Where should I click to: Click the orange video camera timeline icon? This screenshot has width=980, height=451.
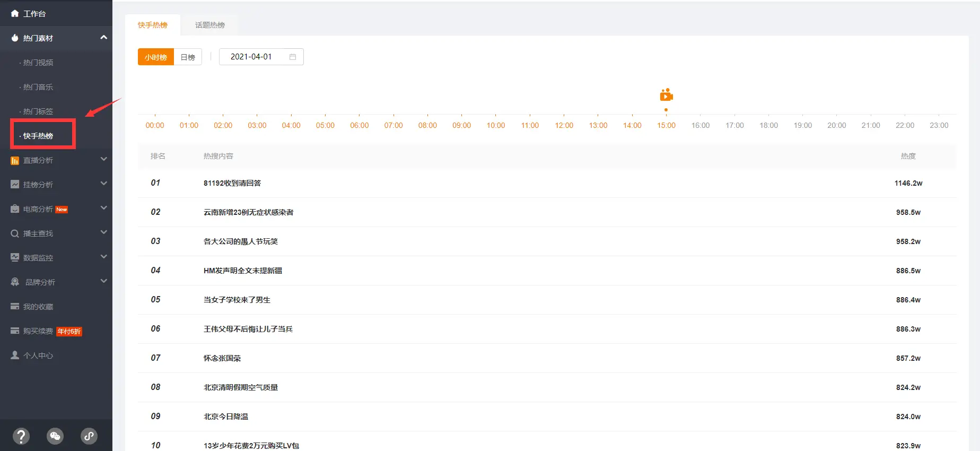[666, 96]
